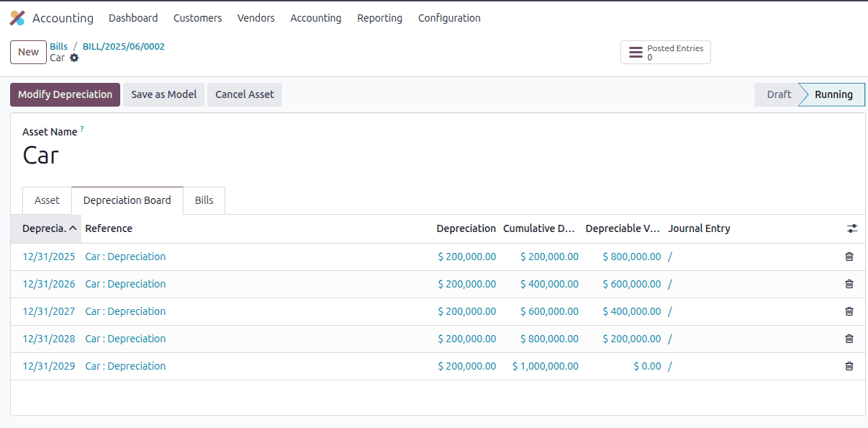Open the Reporting menu
This screenshot has height=428, width=868.
click(379, 18)
